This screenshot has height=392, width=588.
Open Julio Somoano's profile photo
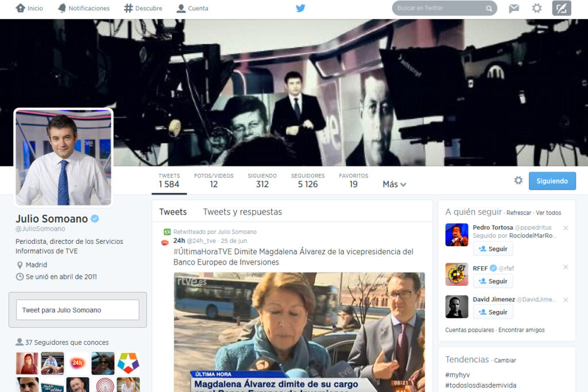click(63, 157)
